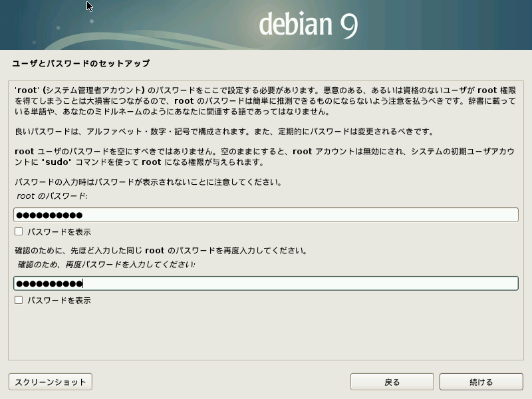This screenshot has height=399, width=532.
Task: Click the label 確認のため、再度パスワードを入力してください:
Action: click(x=106, y=265)
